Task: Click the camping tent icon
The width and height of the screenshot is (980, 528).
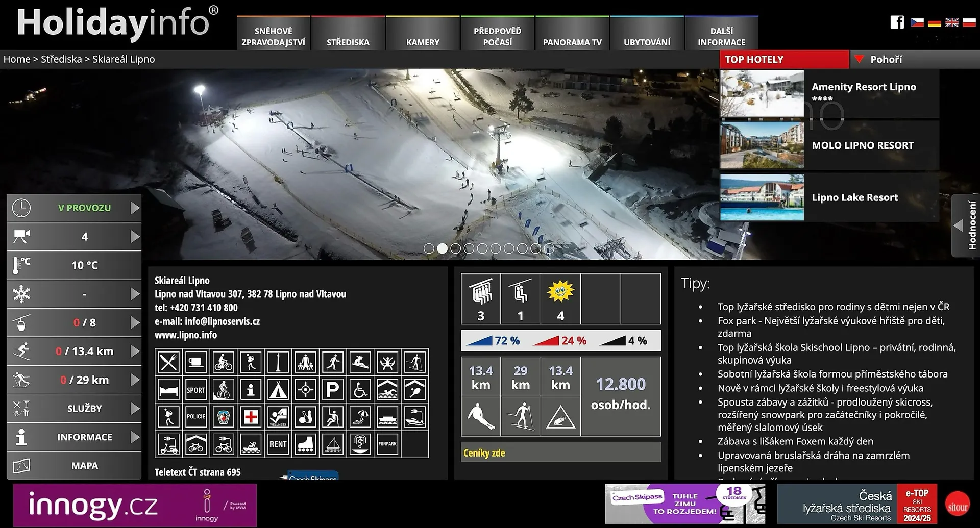Action: coord(278,390)
